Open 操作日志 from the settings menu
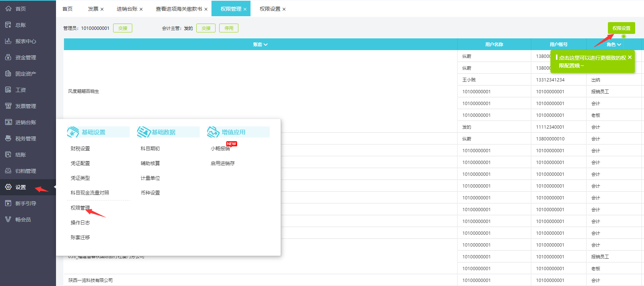 [80, 223]
